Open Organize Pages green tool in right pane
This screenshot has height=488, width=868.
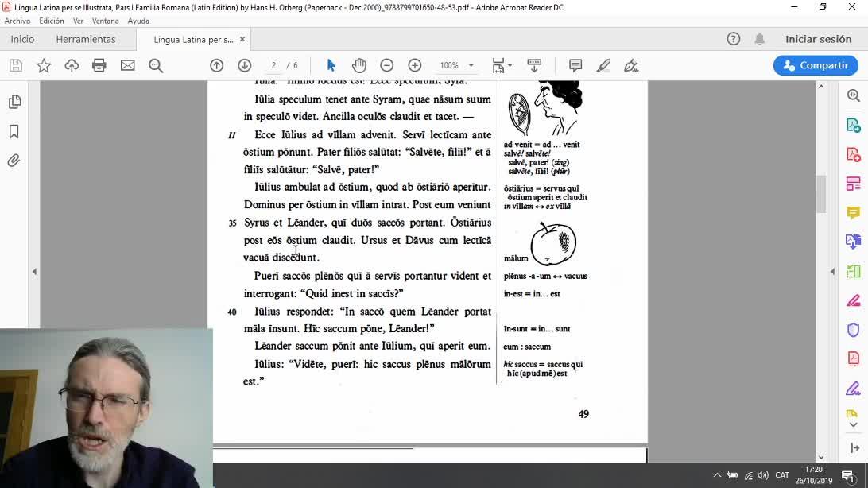pos(854,271)
